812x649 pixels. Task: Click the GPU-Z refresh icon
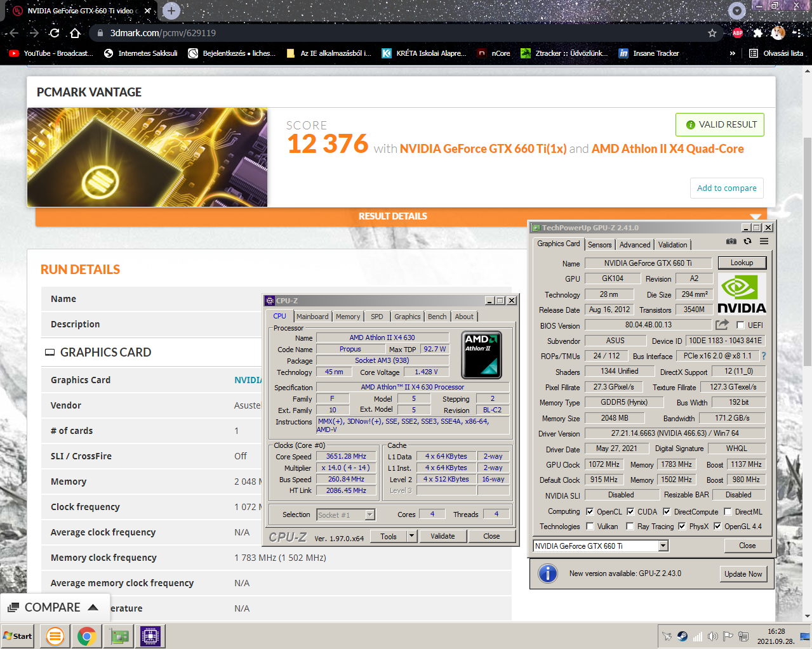tap(748, 241)
